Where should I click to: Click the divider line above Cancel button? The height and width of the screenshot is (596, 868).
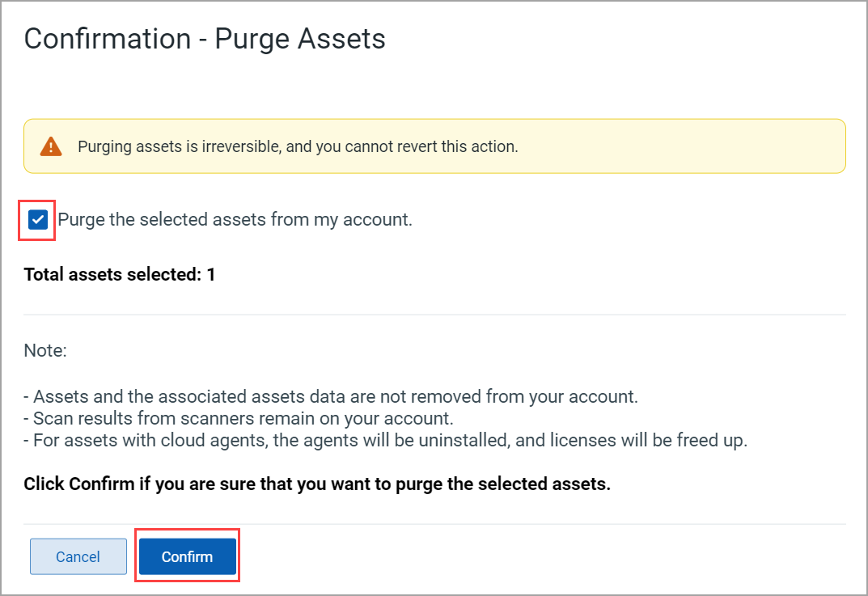pyautogui.click(x=434, y=524)
